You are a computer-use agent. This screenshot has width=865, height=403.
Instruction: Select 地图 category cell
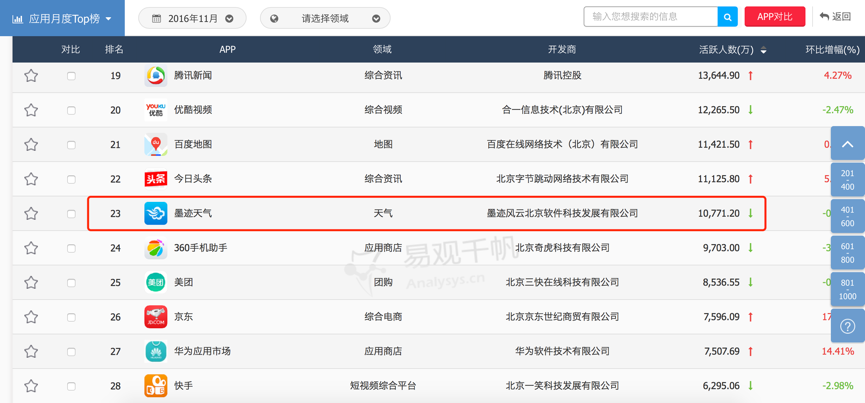click(x=383, y=144)
